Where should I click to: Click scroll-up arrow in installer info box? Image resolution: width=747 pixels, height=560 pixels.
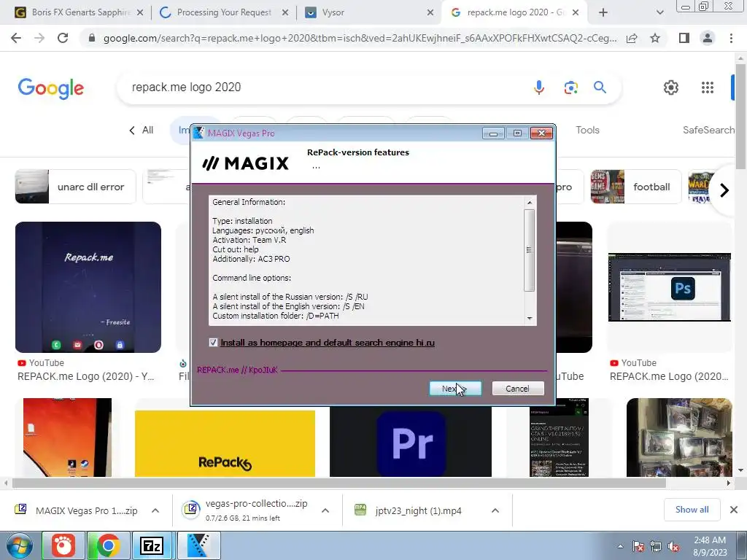(x=530, y=203)
